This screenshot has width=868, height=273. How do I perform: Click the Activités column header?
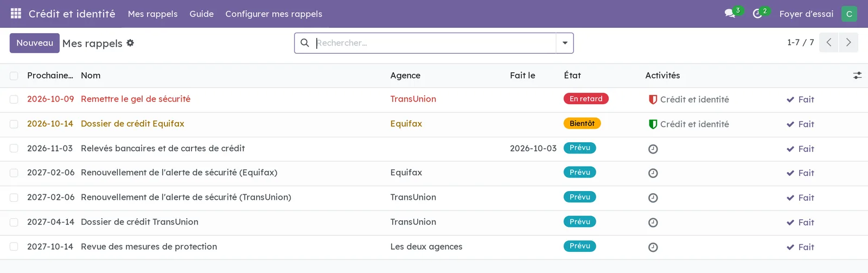click(662, 75)
